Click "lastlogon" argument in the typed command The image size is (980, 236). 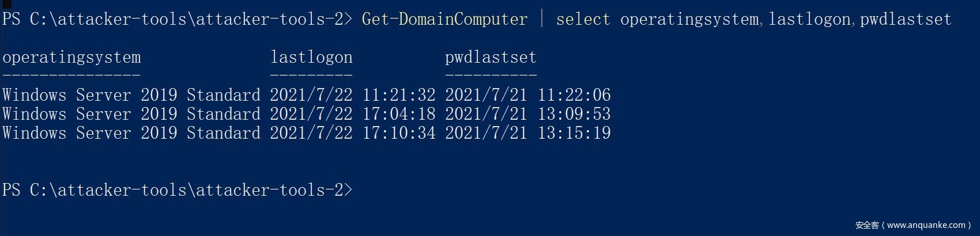point(809,20)
